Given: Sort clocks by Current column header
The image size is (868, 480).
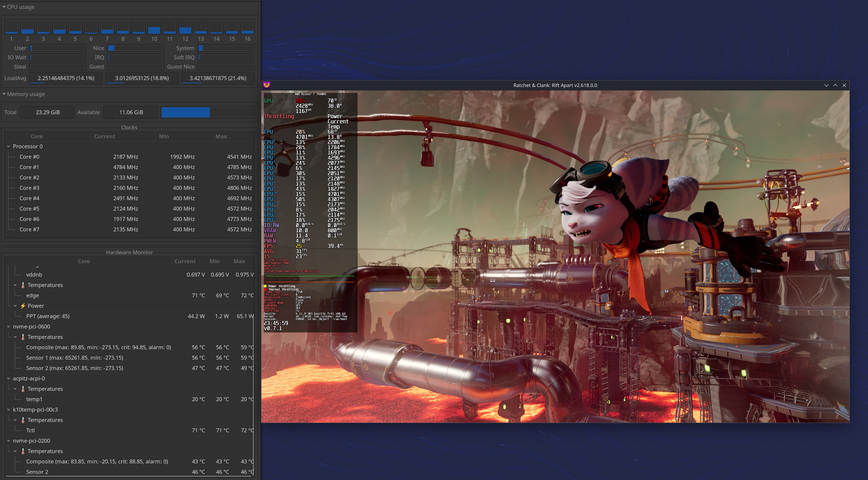Looking at the screenshot, I should (105, 136).
